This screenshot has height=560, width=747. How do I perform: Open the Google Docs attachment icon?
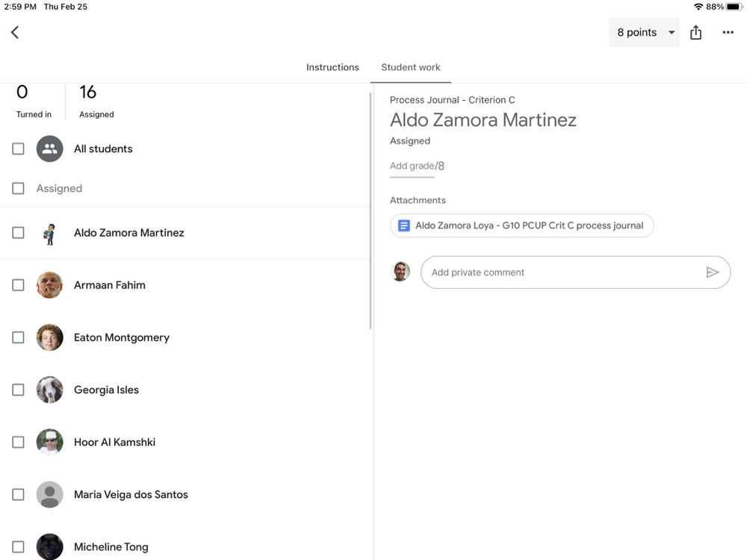coord(403,225)
